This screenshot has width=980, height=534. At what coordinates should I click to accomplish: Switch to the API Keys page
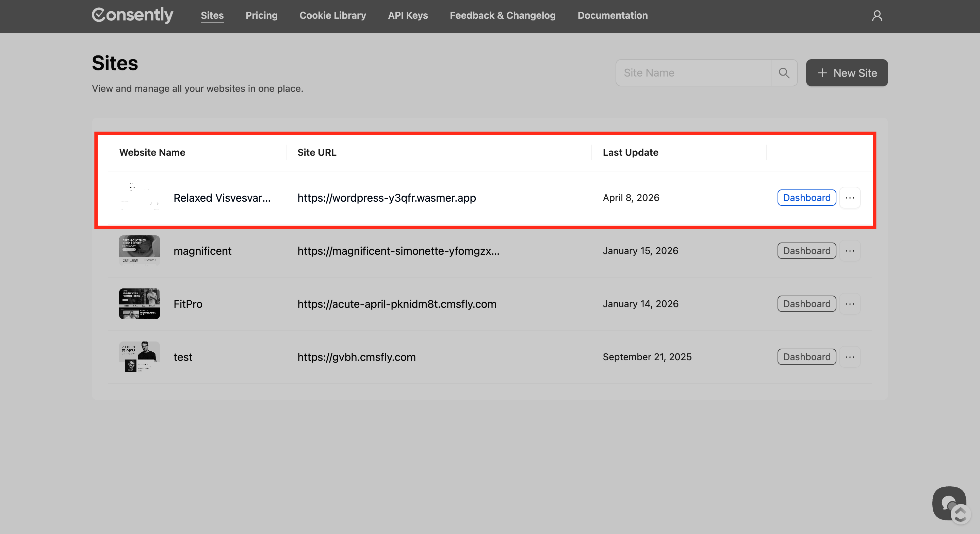click(x=408, y=15)
